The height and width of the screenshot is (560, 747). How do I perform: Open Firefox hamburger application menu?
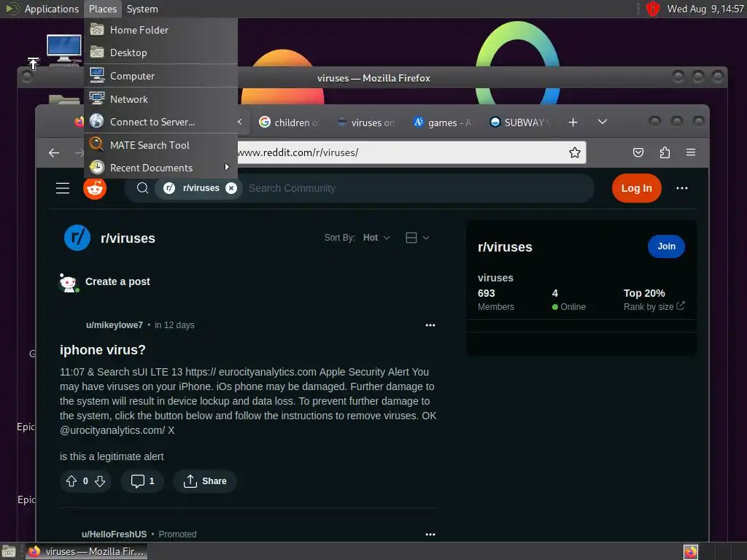(691, 152)
